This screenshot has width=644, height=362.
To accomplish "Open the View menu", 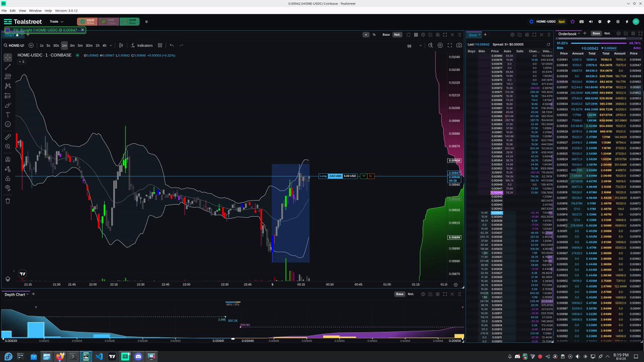I will (22, 10).
